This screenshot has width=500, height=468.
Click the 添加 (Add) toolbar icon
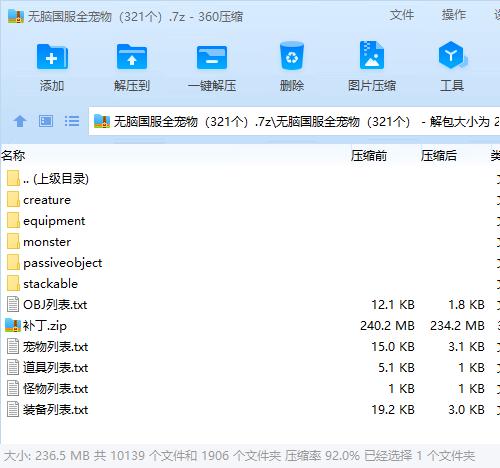[52, 57]
